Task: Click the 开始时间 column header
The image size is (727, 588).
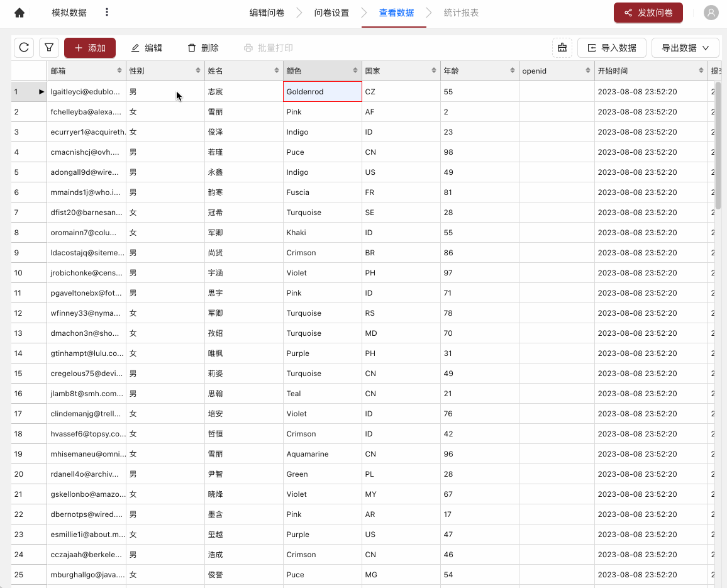Action: click(651, 70)
